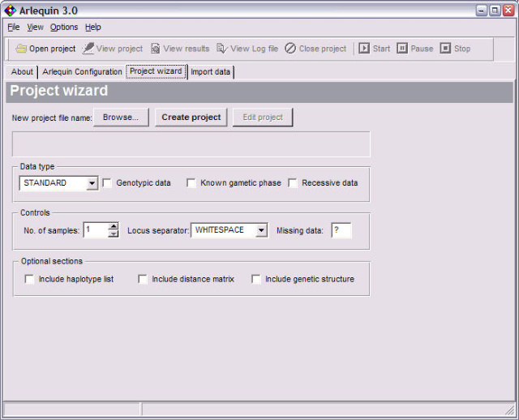Click the No. of samples number field
The image size is (519, 420).
[96, 230]
